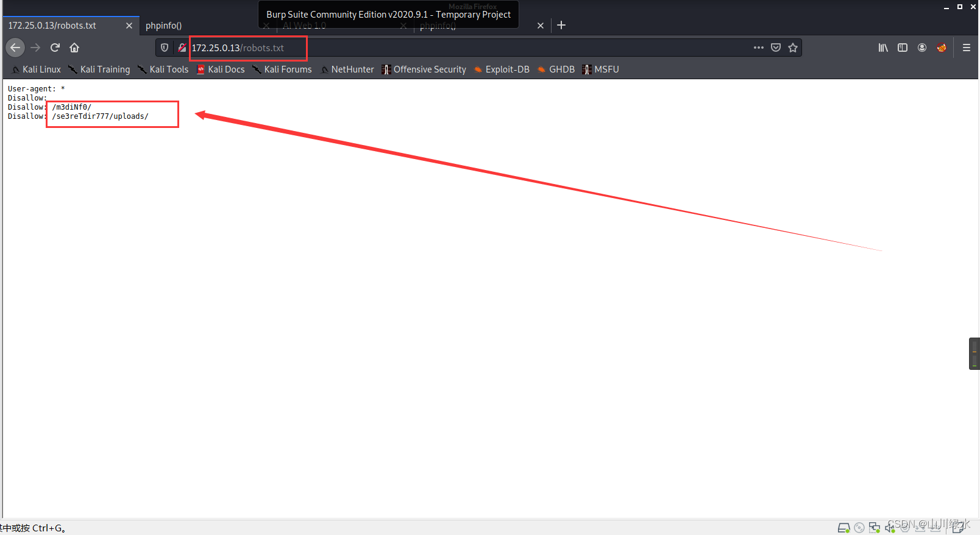Go back to the previous page

[15, 48]
